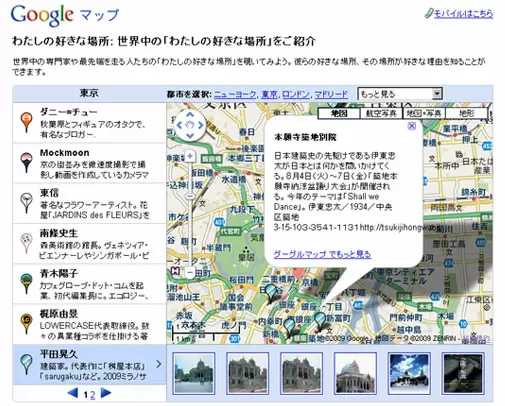
Task: Click the mobile phone icon at top right
Action: pyautogui.click(x=428, y=14)
